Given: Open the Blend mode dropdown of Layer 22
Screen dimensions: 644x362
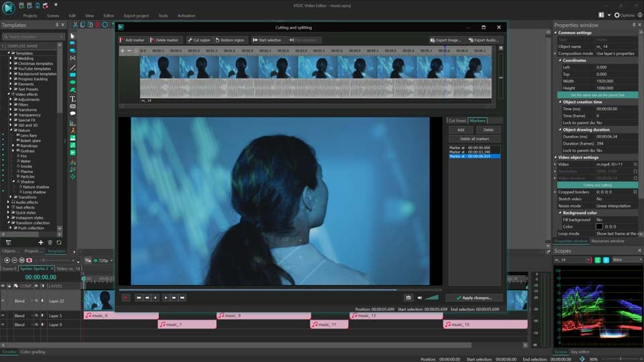Looking at the screenshot, I should (32, 301).
